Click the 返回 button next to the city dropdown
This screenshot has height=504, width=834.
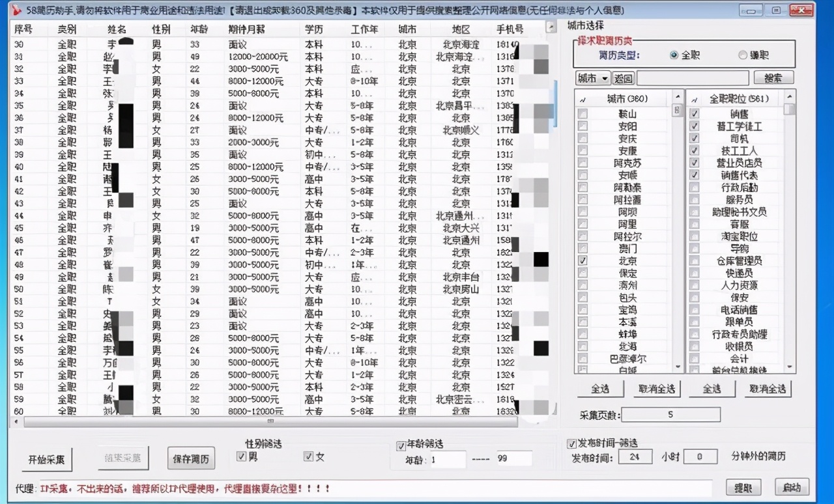pyautogui.click(x=623, y=78)
